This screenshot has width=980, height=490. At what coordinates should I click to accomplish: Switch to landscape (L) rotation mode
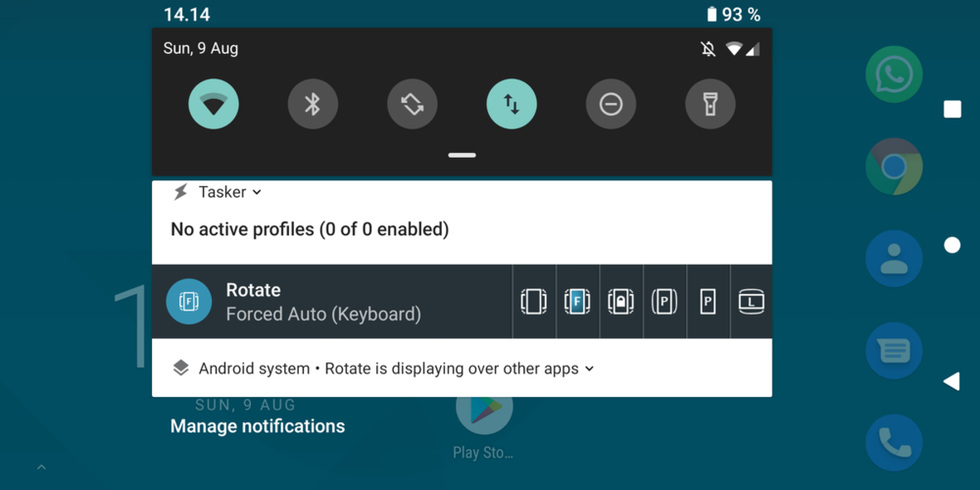coord(751,302)
